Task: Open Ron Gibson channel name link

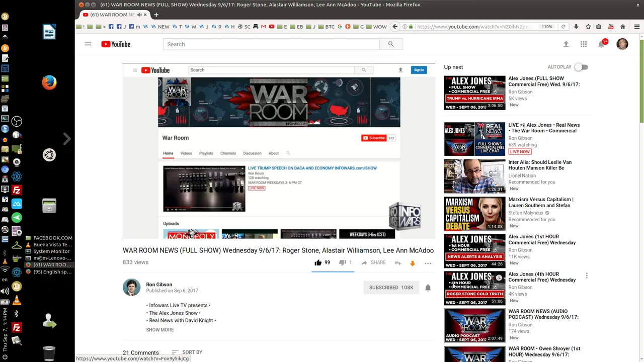Action: pyautogui.click(x=159, y=285)
